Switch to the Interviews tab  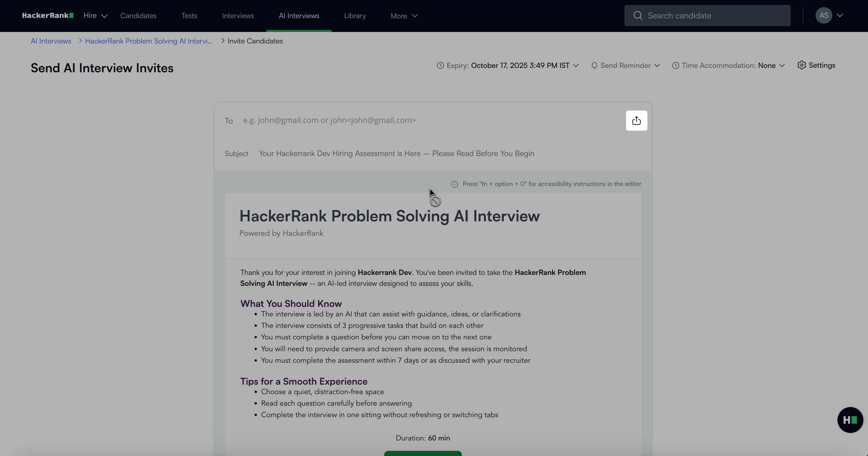click(x=238, y=16)
